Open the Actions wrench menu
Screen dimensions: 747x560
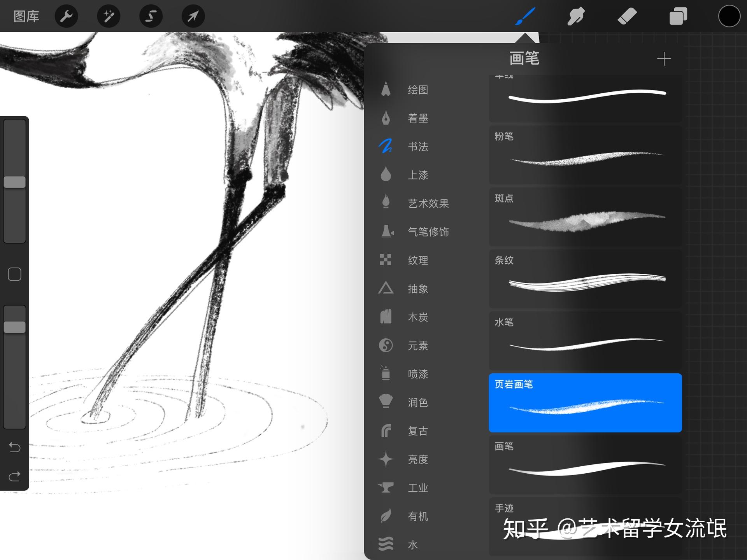(67, 16)
